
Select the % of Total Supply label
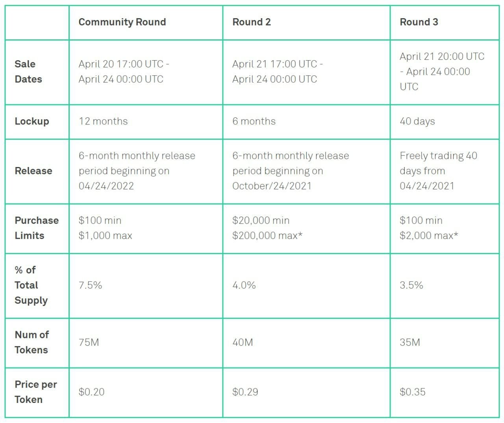tap(31, 285)
